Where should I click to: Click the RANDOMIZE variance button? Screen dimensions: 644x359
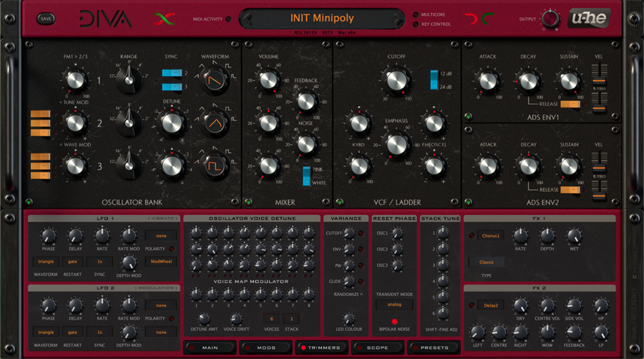(x=348, y=295)
